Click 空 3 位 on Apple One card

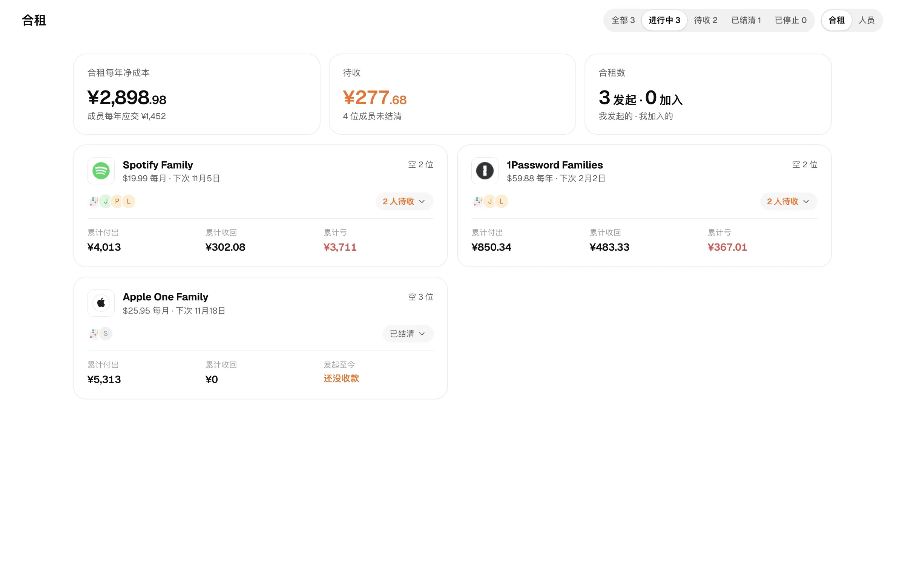(420, 297)
